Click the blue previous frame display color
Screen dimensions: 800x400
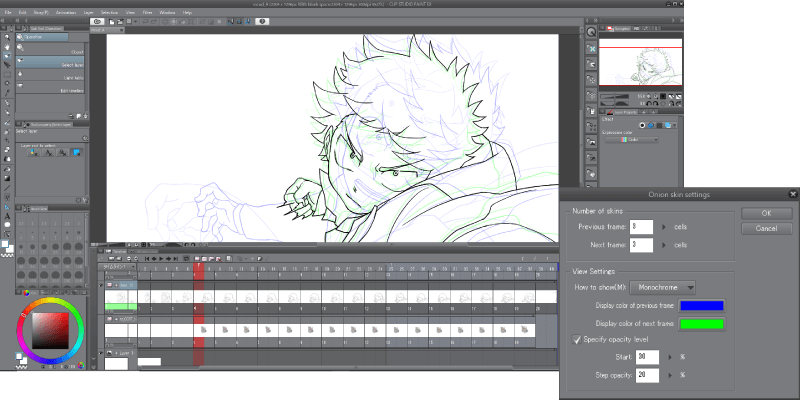click(x=702, y=305)
